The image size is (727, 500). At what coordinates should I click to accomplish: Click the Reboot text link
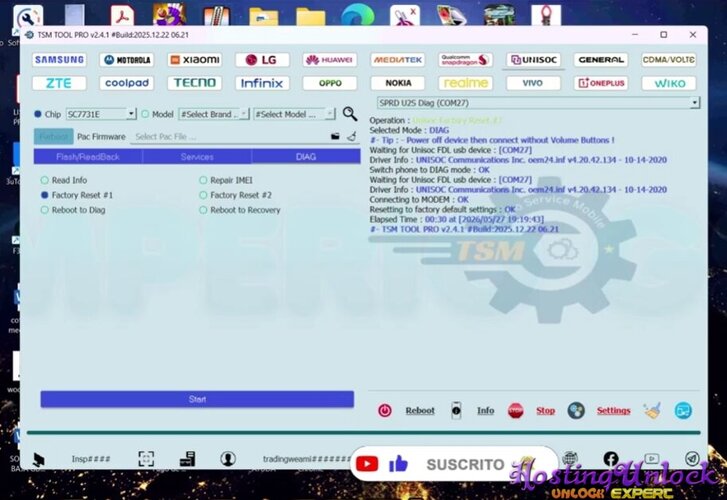[x=420, y=410]
